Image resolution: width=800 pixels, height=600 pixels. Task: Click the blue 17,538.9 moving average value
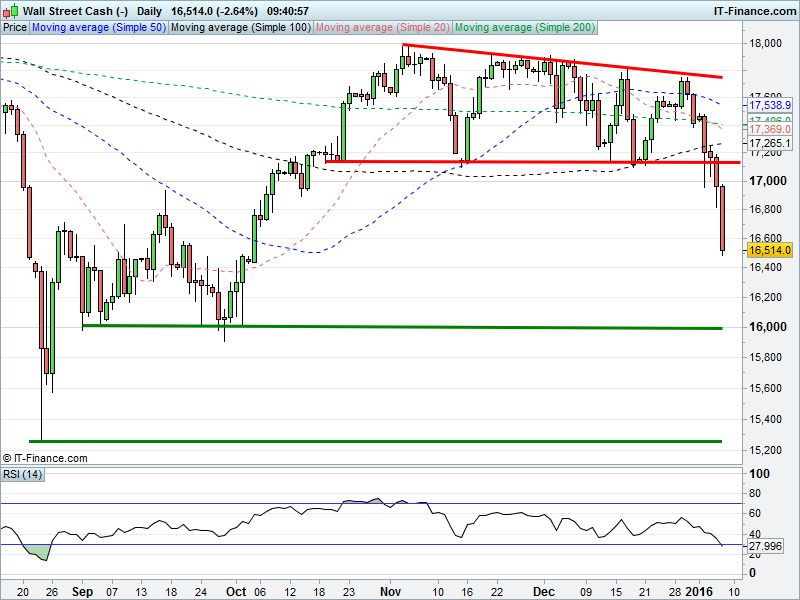[770, 105]
